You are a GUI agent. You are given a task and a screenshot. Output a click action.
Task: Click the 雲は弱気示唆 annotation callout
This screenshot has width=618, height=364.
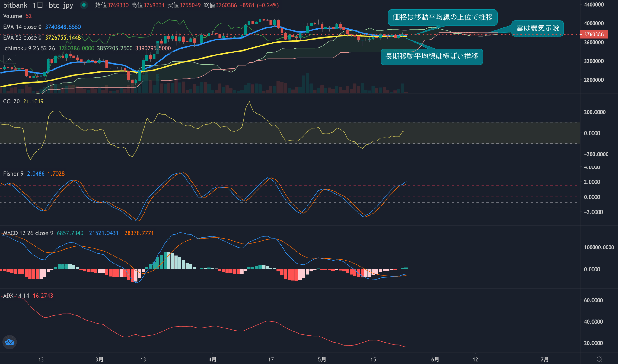[x=537, y=28]
